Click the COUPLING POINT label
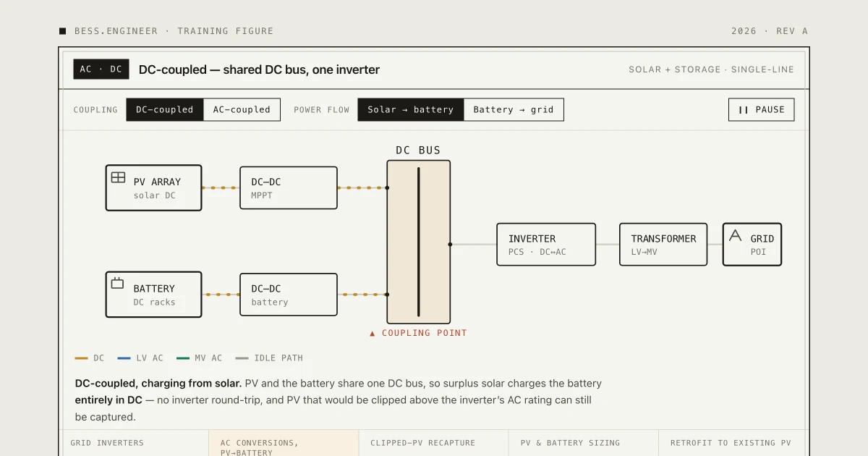Screen dimensions: 868x456 pos(425,334)
